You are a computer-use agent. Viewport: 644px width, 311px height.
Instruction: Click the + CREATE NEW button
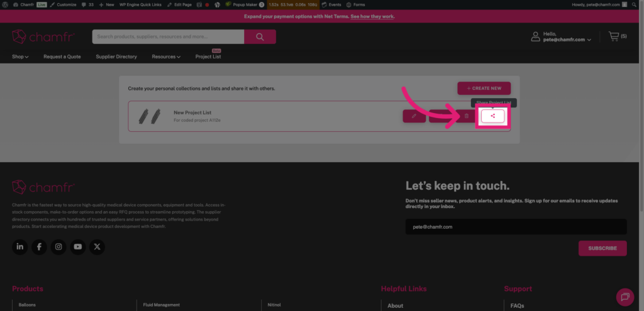484,88
